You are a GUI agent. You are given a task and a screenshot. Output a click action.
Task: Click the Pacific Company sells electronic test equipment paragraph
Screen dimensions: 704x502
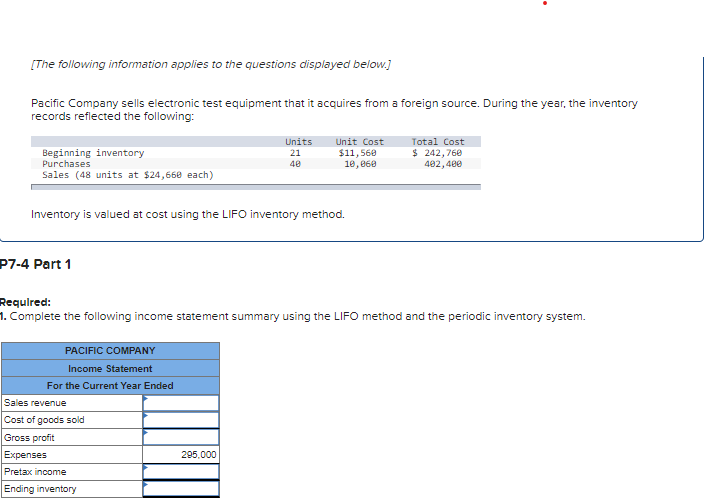334,110
